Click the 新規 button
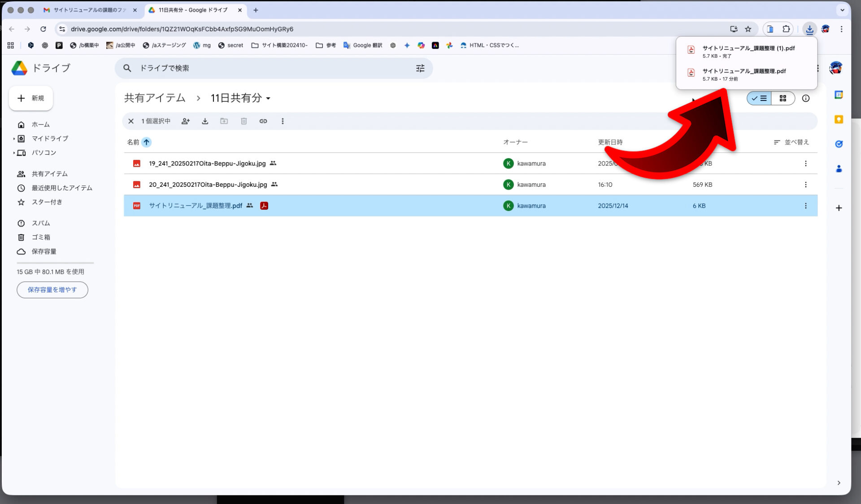This screenshot has height=504, width=861. tap(31, 98)
